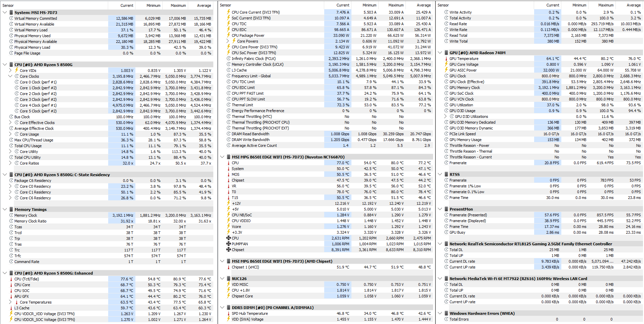Viewport: 644px width, 324px height.
Task: Click the lightning icon beside GPU ASIC Power
Action: [x=446, y=70]
